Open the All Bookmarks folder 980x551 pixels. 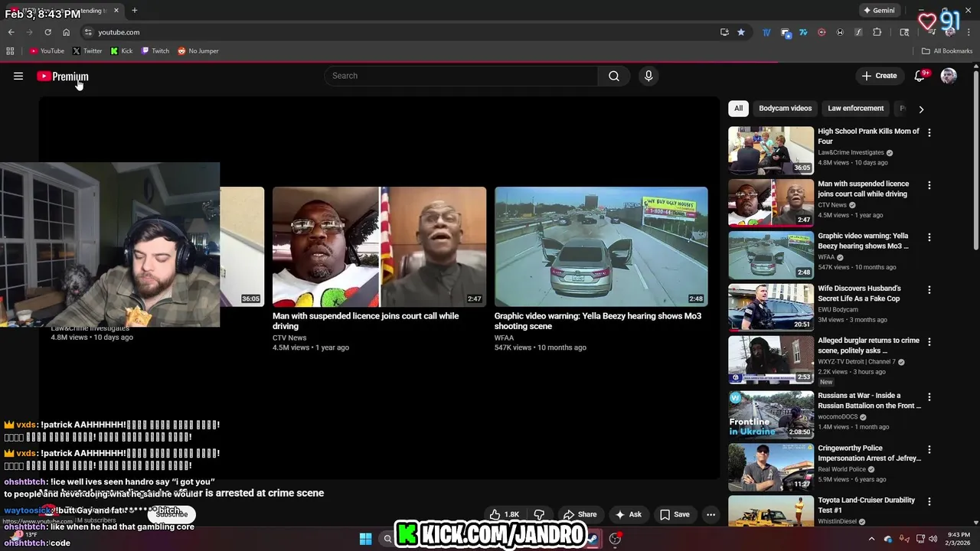[947, 51]
